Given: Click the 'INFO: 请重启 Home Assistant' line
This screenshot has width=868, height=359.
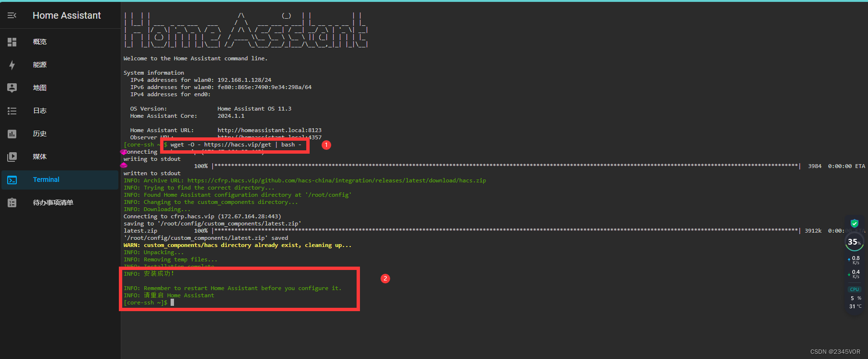Looking at the screenshot, I should pos(169,295).
